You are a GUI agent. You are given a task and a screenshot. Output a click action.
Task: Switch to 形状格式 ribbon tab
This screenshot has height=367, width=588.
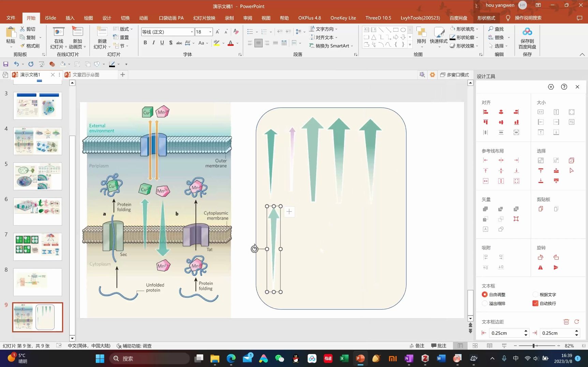pyautogui.click(x=486, y=18)
